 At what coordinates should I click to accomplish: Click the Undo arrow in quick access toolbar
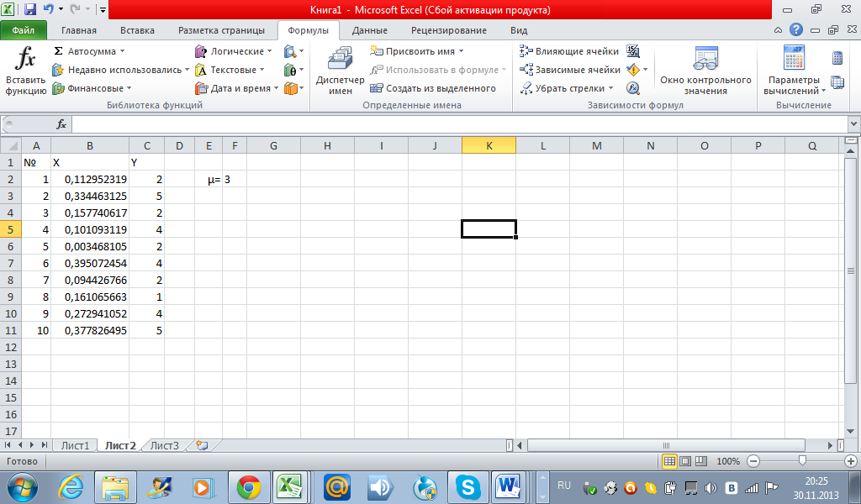48,9
